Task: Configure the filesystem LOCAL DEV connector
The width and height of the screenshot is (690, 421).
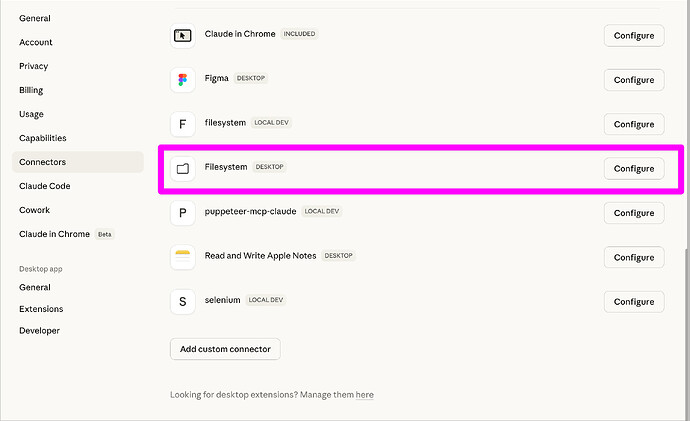Action: click(634, 124)
